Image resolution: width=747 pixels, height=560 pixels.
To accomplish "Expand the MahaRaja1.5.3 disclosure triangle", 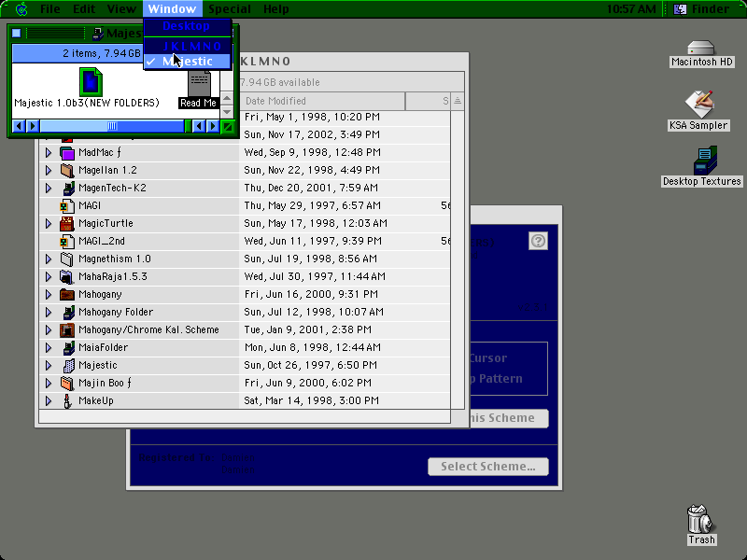I will click(x=49, y=276).
